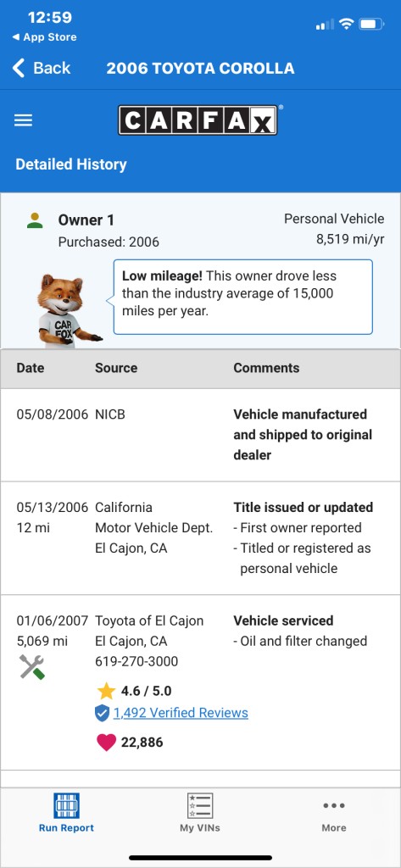Tap the blue verified shield icon
The height and width of the screenshot is (868, 401).
point(102,714)
